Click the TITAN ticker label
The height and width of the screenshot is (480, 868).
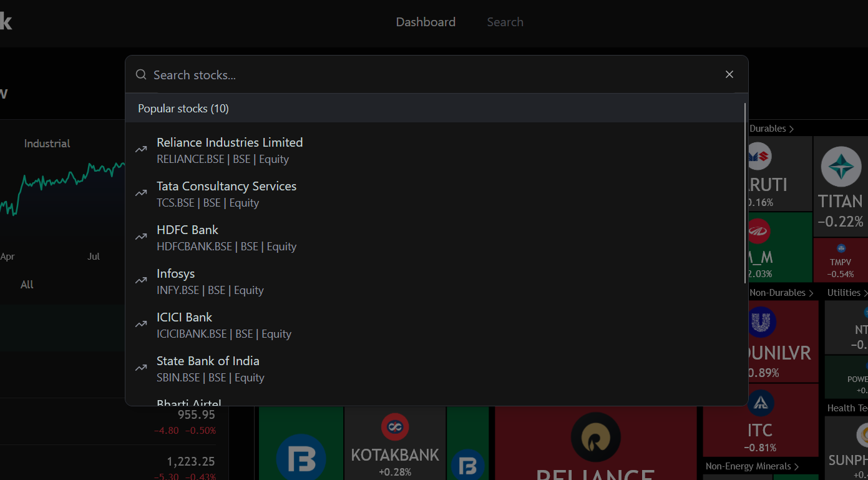[x=840, y=202]
